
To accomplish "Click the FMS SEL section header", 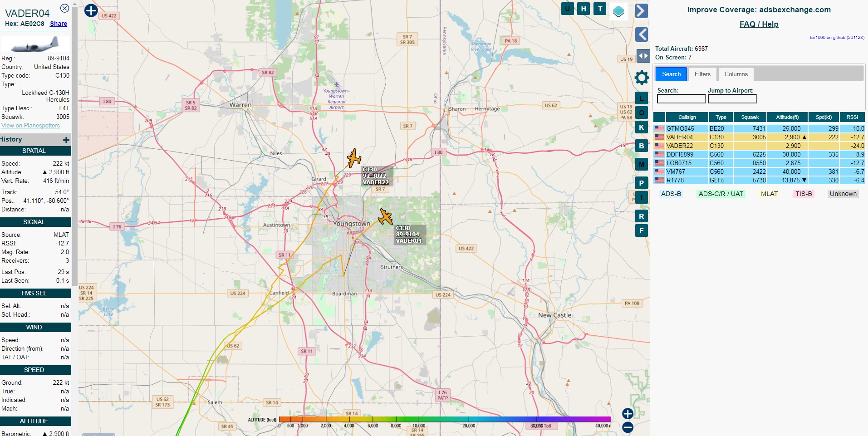I will (x=35, y=293).
